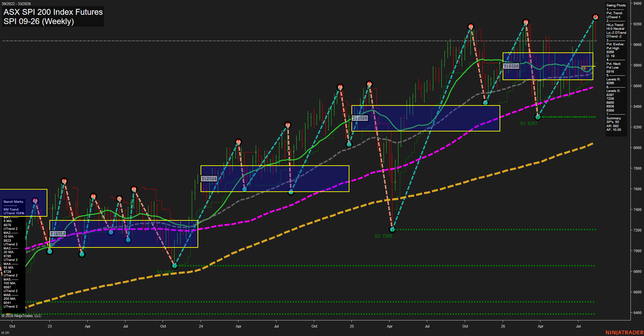Click the 20 MA: label

click(x=9, y=252)
